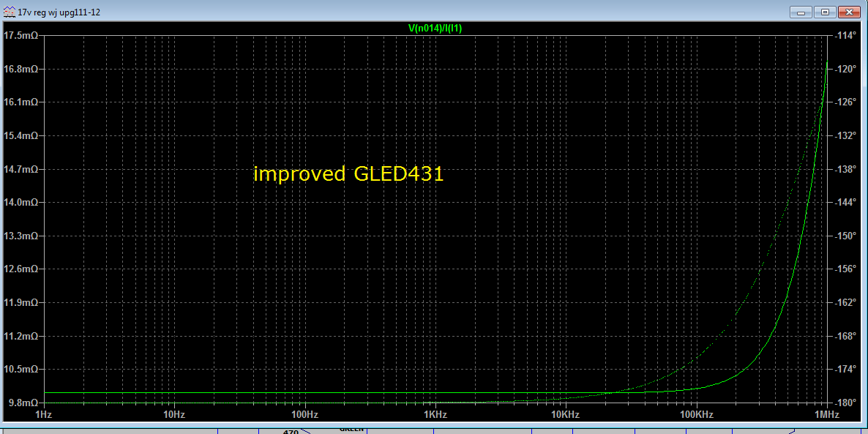Click the -132° phase axis label

845,135
